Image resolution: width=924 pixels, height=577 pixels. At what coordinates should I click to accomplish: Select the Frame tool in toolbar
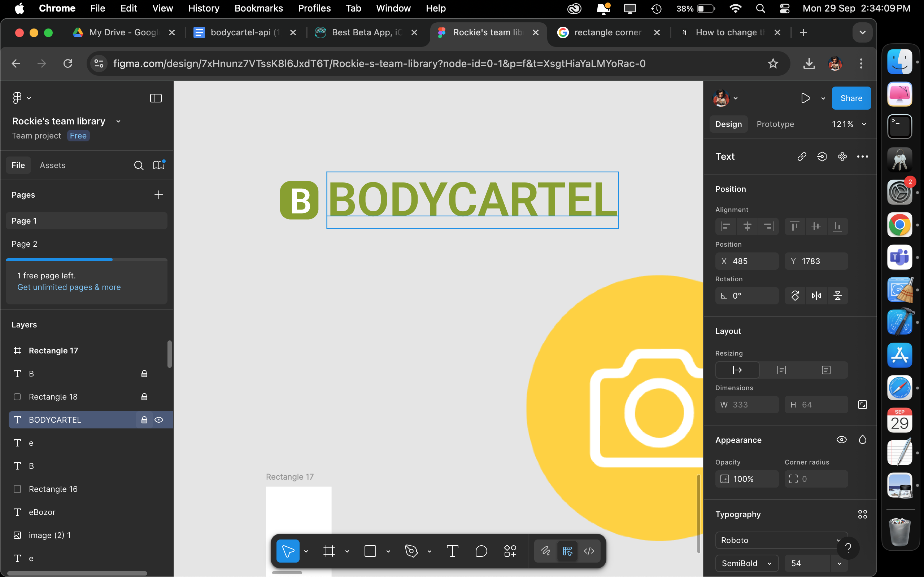[x=329, y=551]
